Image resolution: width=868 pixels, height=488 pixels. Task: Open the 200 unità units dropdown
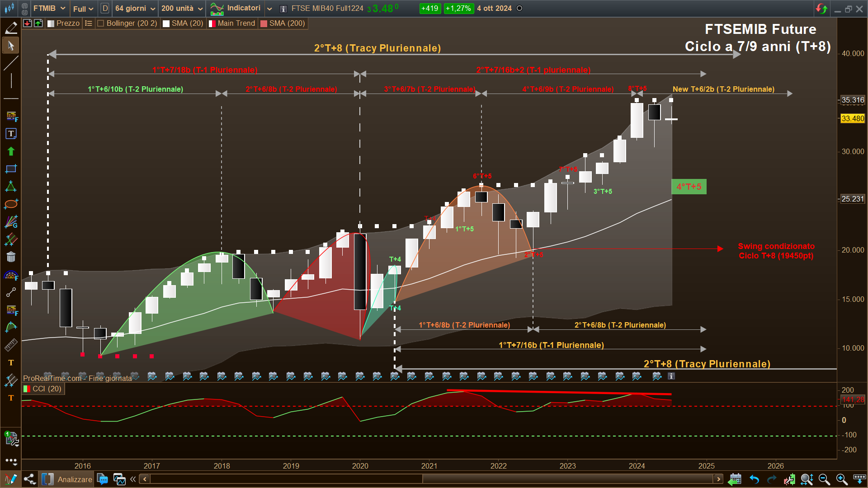pyautogui.click(x=182, y=8)
